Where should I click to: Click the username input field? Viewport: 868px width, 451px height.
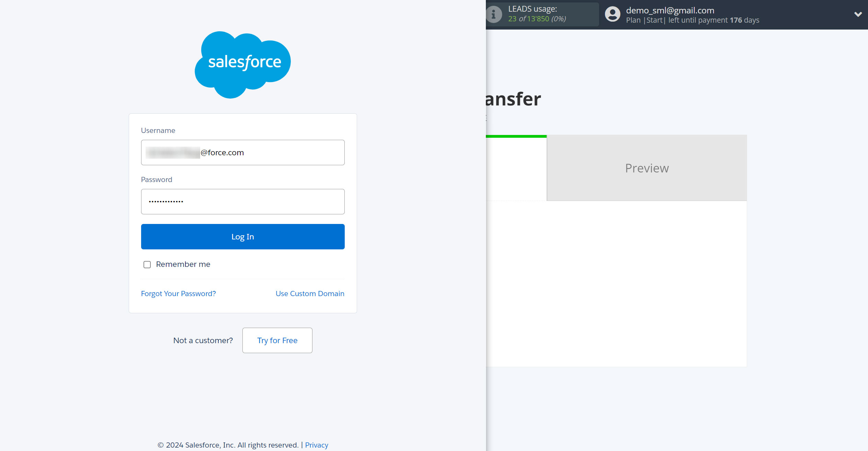tap(243, 152)
